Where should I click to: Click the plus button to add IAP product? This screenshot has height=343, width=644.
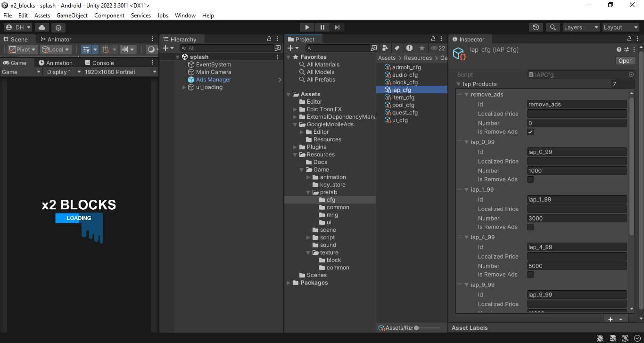[611, 319]
